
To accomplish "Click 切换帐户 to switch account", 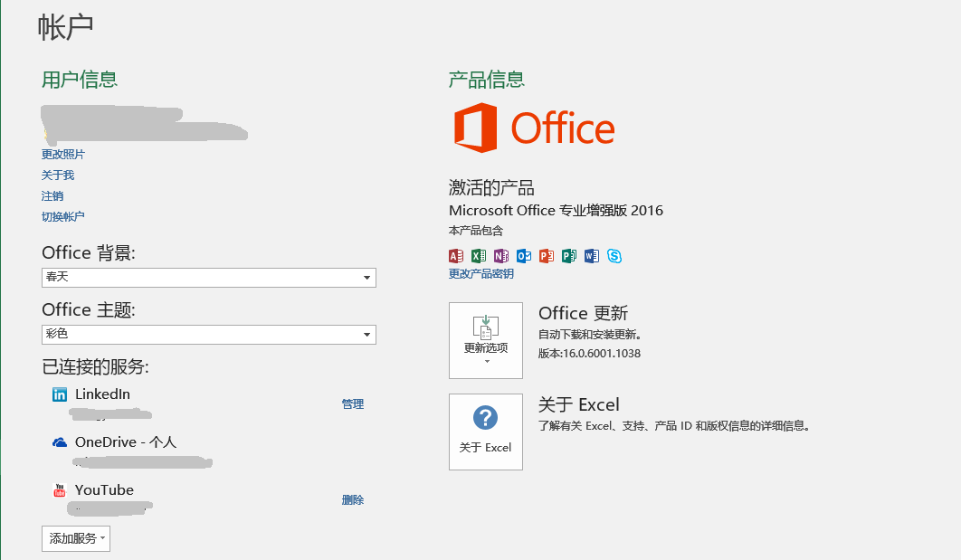I will [x=63, y=217].
